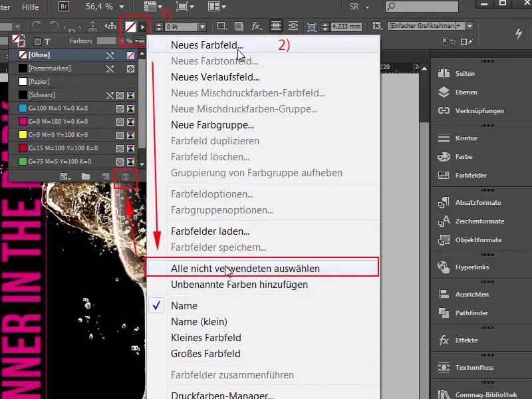Open the swatches panel flyout menu button

(x=140, y=41)
